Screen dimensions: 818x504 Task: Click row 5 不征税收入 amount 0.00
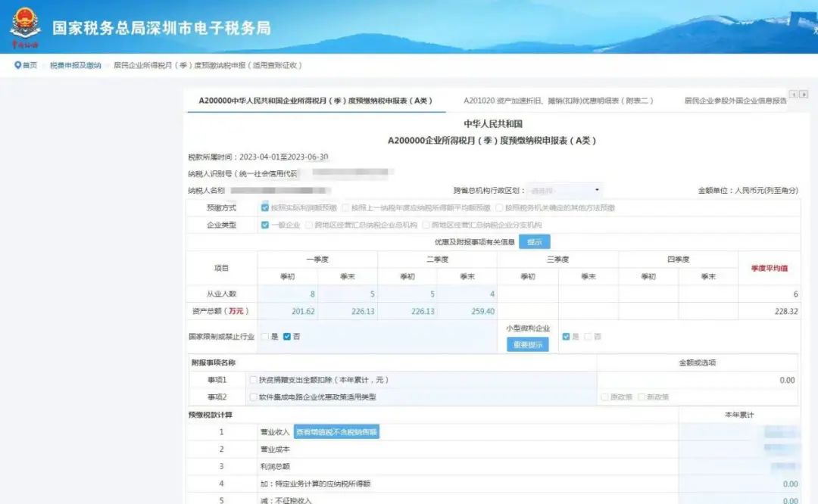coord(740,499)
